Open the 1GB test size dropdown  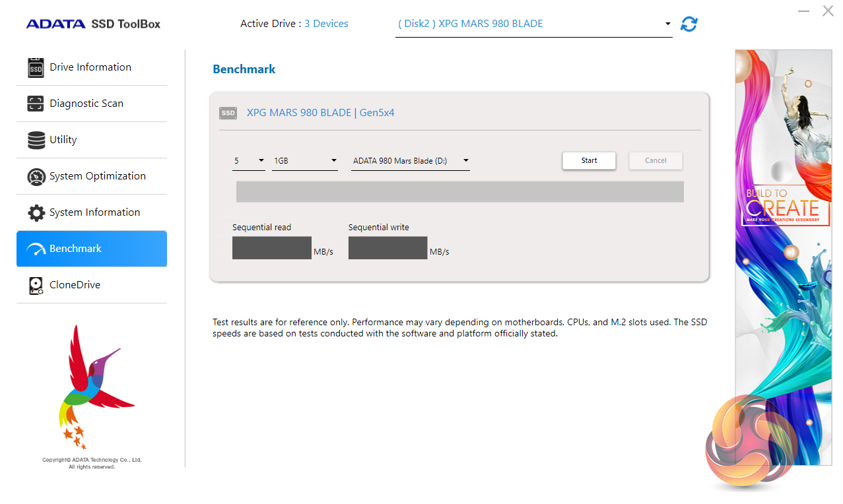(x=305, y=160)
